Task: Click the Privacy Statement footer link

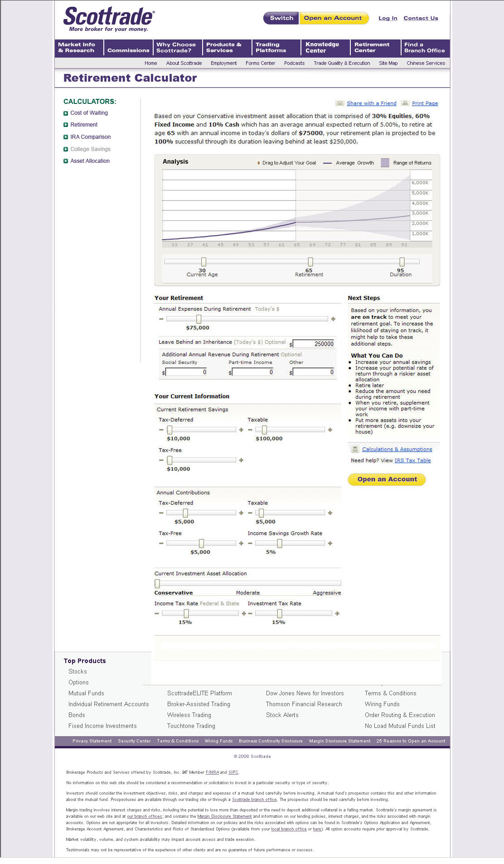Action: click(x=92, y=741)
